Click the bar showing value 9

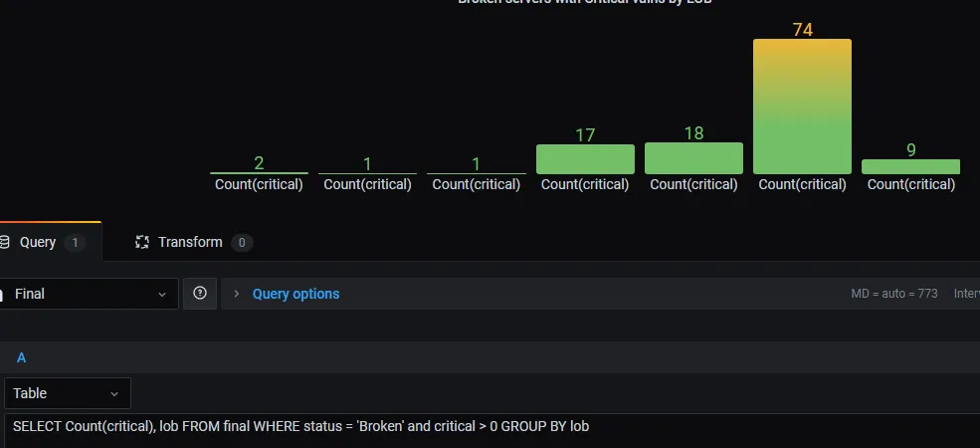point(910,166)
